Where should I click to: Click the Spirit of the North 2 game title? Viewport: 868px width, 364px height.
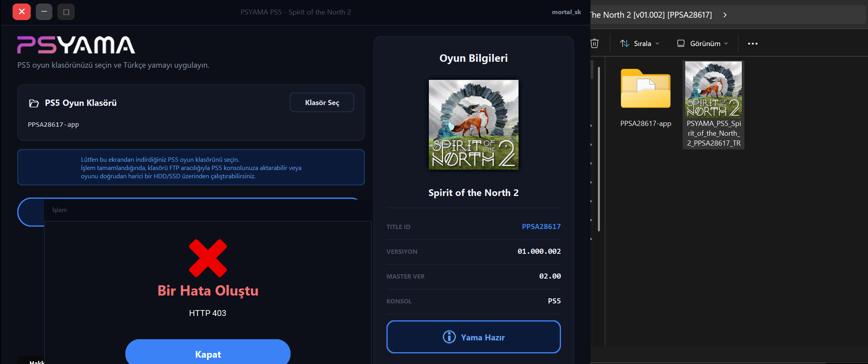(x=474, y=192)
